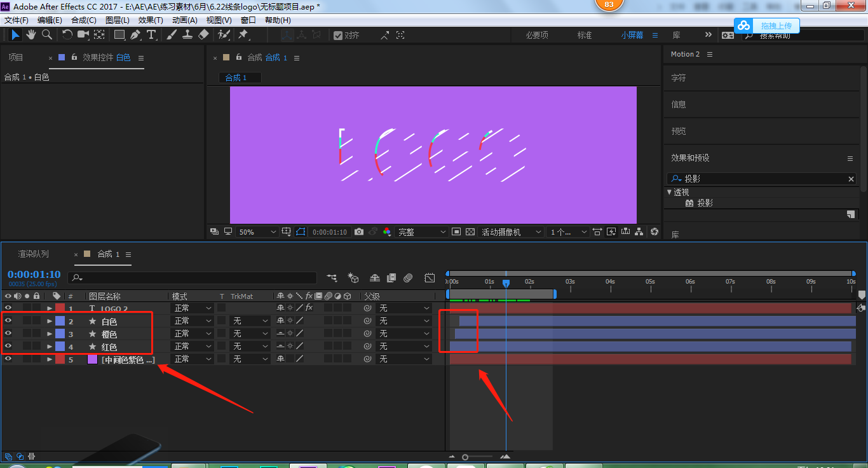This screenshot has width=868, height=468.
Task: Select the Eraser tool
Action: 203,34
